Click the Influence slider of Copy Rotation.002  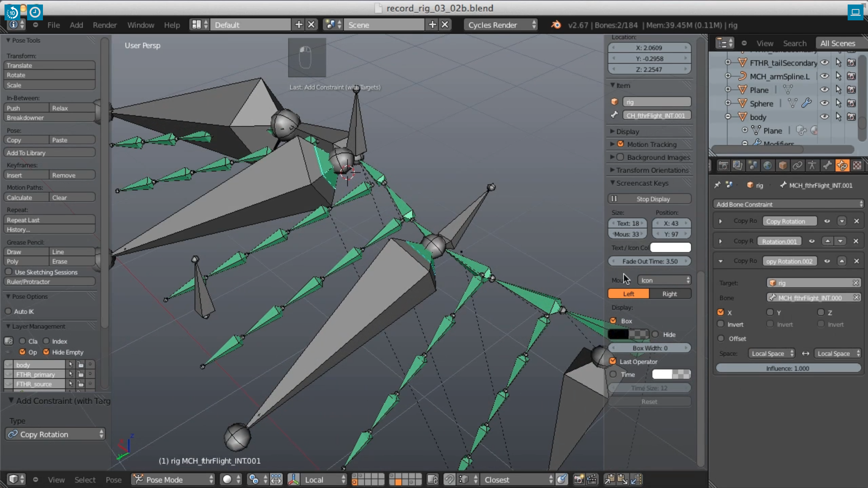(788, 368)
